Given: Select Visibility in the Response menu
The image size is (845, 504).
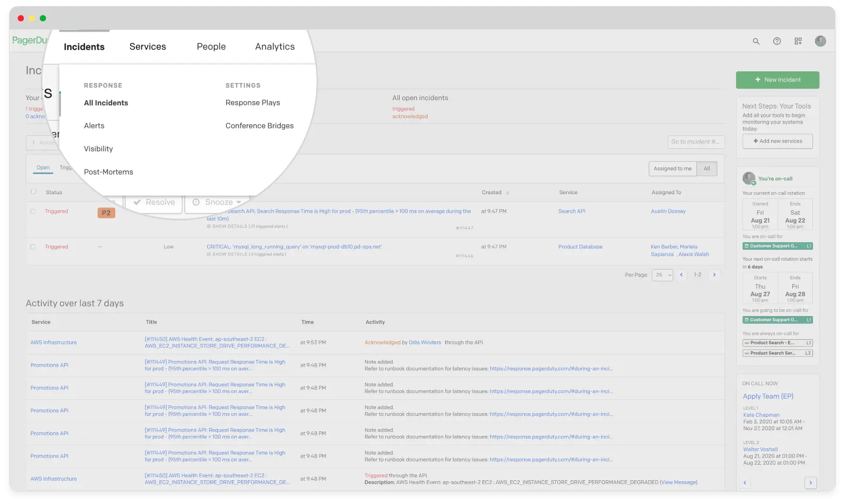Looking at the screenshot, I should (98, 149).
